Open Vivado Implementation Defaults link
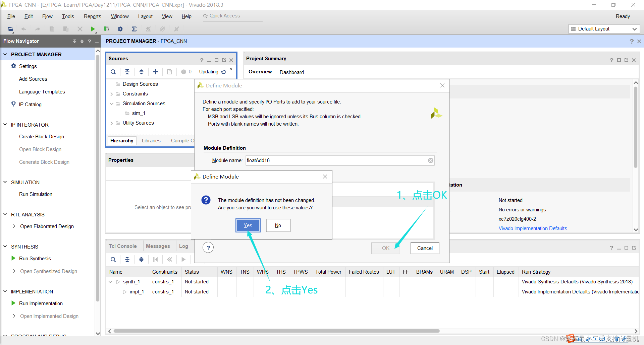 coord(533,228)
